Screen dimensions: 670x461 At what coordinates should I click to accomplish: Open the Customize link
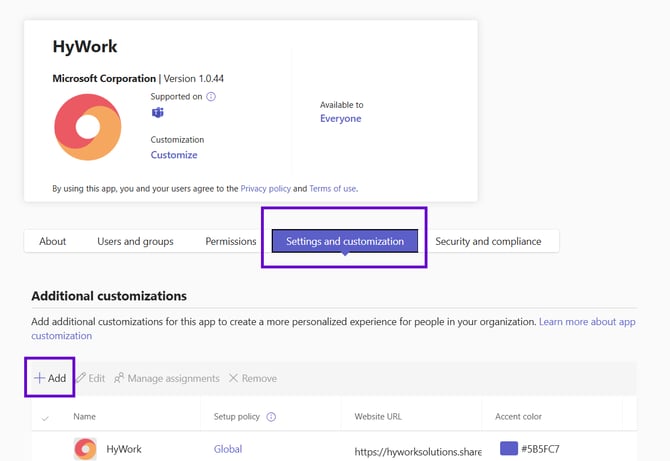tap(174, 155)
